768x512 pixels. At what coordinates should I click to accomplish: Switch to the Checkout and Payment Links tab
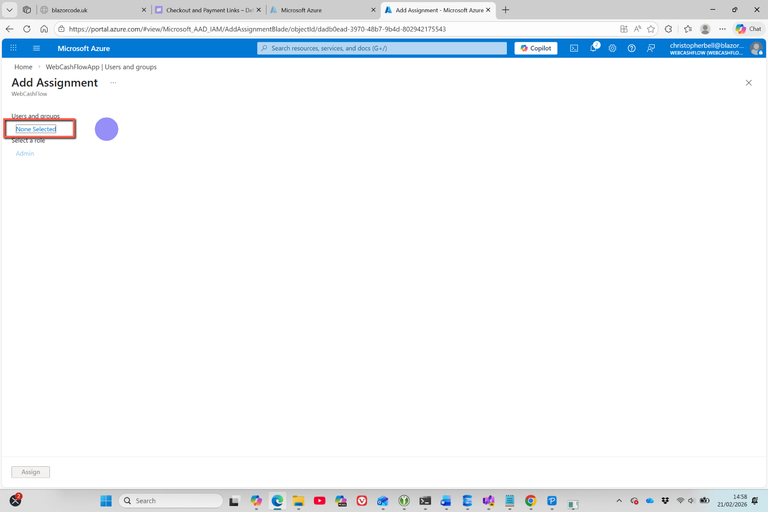205,10
